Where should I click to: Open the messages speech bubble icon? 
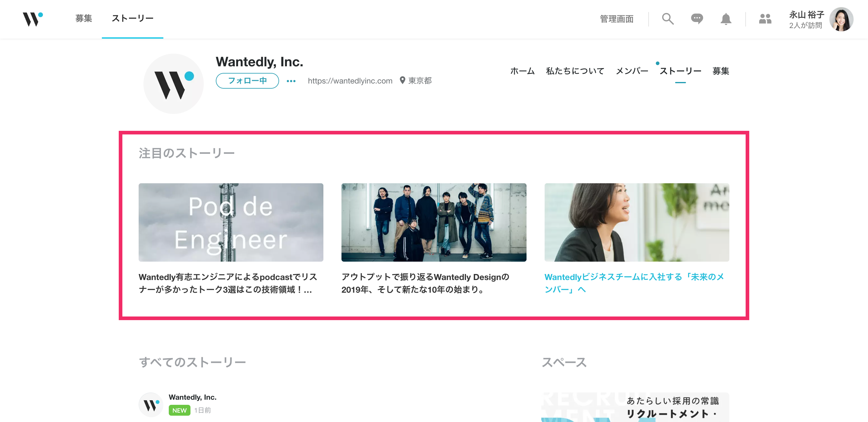(697, 19)
